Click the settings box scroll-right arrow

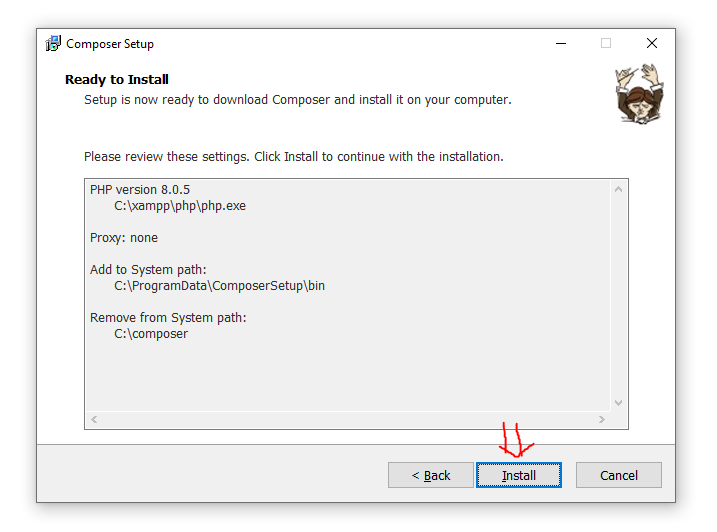[602, 419]
